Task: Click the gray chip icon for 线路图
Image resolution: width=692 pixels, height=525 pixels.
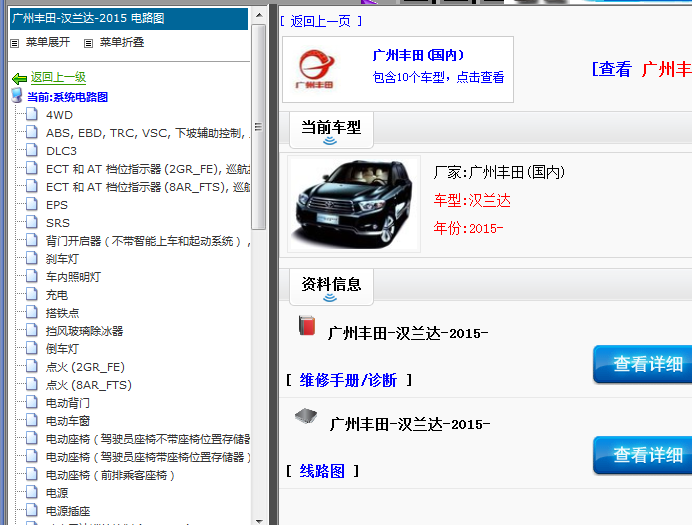Action: (x=306, y=416)
